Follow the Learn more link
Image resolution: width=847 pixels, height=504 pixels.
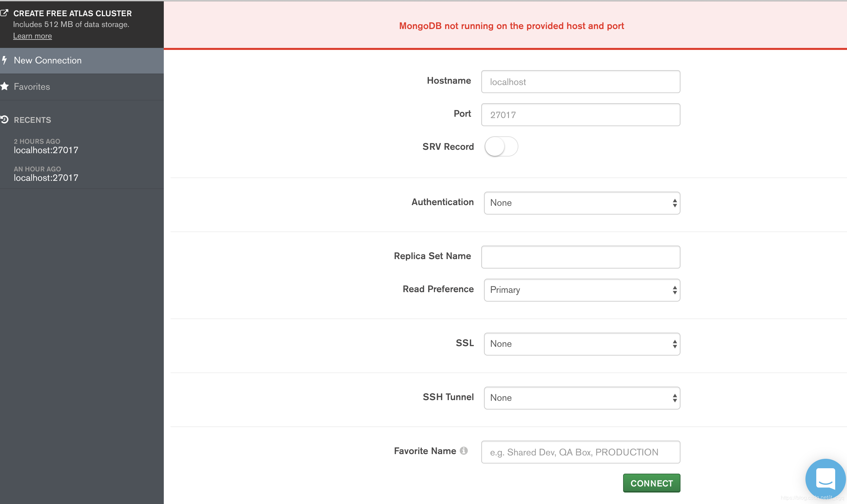[x=33, y=36]
